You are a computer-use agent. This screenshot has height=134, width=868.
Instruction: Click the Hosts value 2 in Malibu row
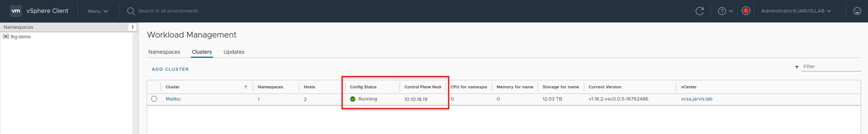point(305,99)
